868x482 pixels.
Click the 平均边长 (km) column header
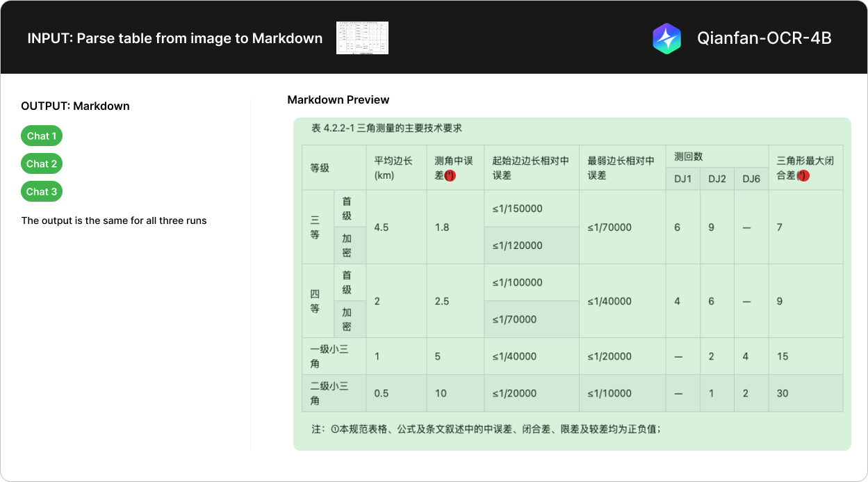coord(393,168)
